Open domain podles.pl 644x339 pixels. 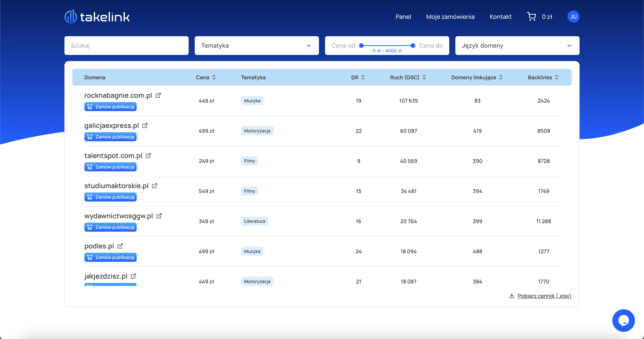click(x=99, y=246)
